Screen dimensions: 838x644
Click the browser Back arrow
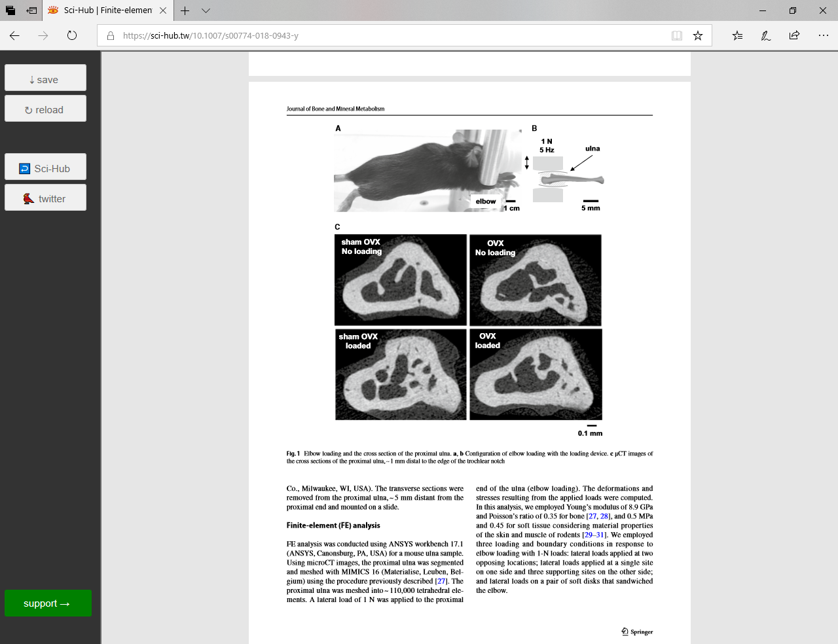pos(14,35)
